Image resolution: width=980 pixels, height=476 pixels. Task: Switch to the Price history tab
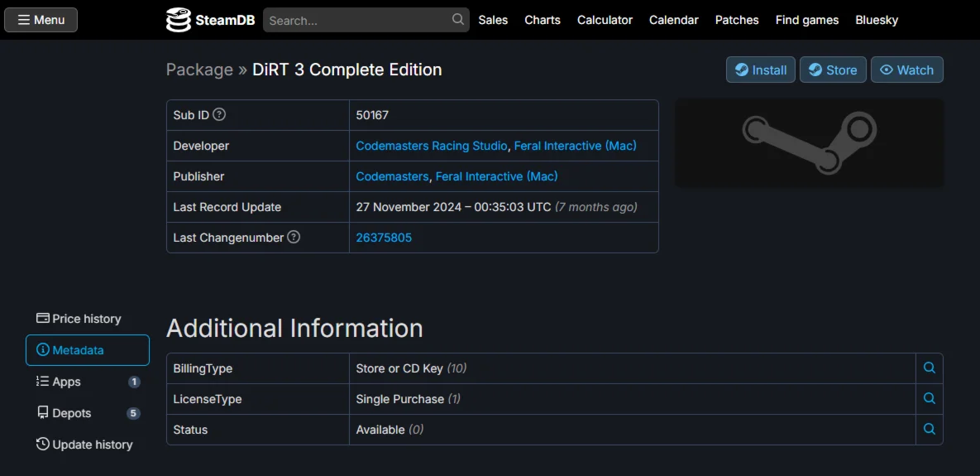(x=88, y=319)
